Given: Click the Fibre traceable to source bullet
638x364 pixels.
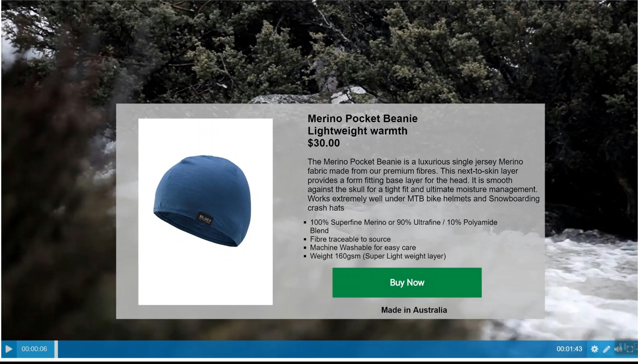Looking at the screenshot, I should point(350,239).
